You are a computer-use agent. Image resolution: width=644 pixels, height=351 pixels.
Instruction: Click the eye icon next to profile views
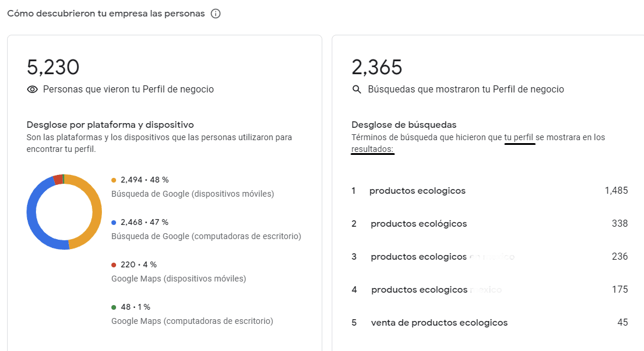pos(32,90)
